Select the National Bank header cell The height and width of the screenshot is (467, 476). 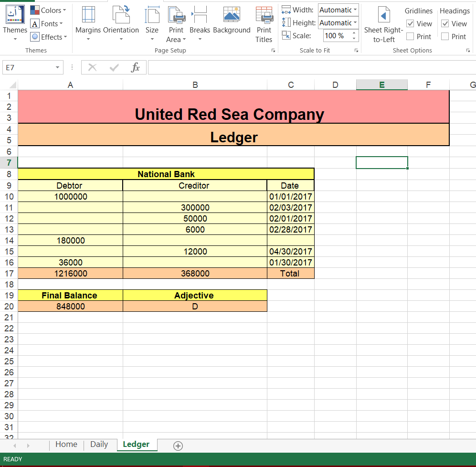[166, 174]
